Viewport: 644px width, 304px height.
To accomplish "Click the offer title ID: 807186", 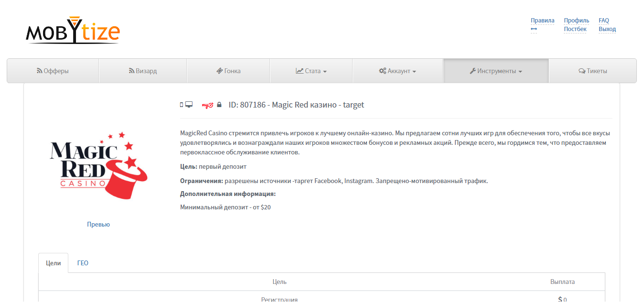I will [x=296, y=105].
